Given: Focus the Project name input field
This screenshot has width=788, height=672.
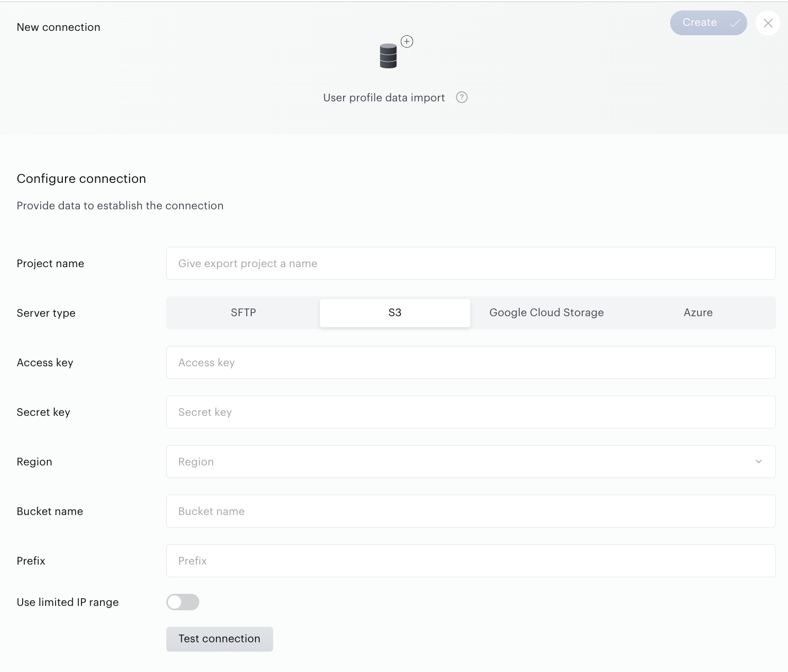Looking at the screenshot, I should [x=471, y=263].
